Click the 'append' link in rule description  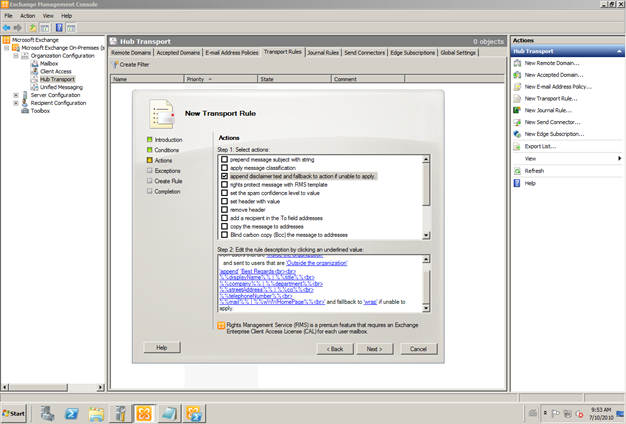[228, 271]
